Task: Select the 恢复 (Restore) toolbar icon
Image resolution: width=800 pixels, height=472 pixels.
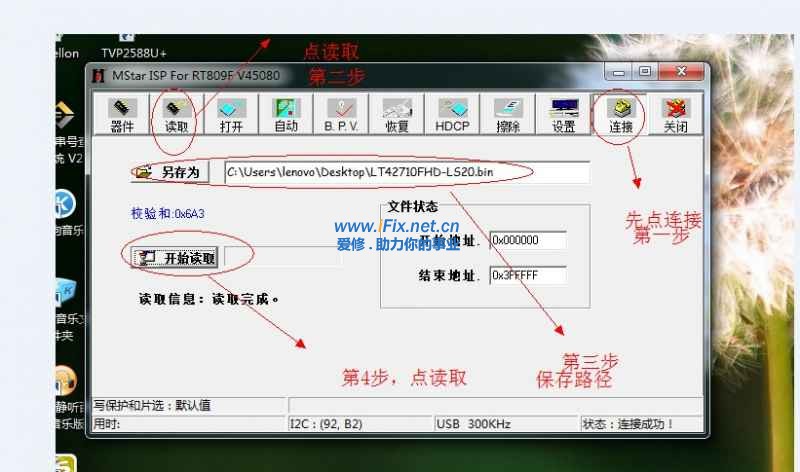Action: (x=397, y=115)
